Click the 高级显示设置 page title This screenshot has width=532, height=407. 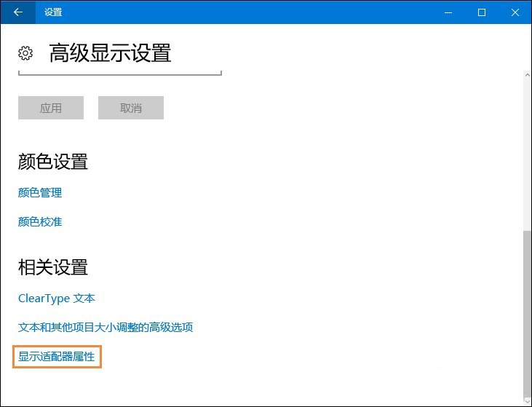[110, 53]
